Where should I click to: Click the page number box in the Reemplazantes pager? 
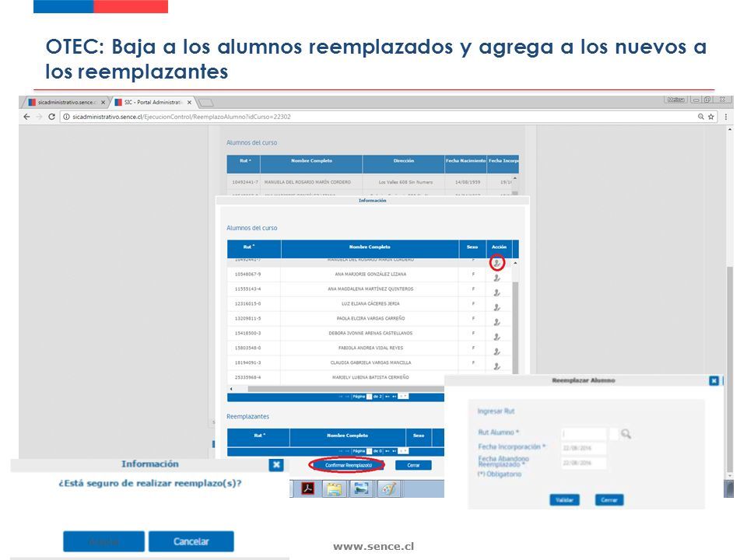click(x=369, y=451)
